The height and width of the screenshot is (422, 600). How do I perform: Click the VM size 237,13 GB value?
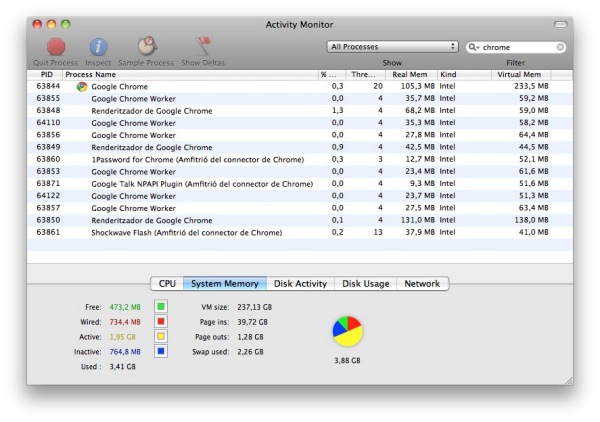pyautogui.click(x=254, y=307)
